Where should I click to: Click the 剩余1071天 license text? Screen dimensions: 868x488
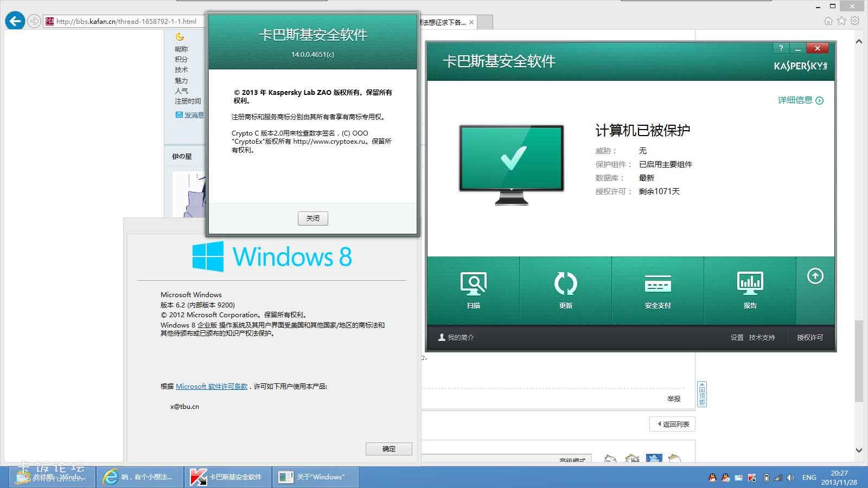(659, 191)
